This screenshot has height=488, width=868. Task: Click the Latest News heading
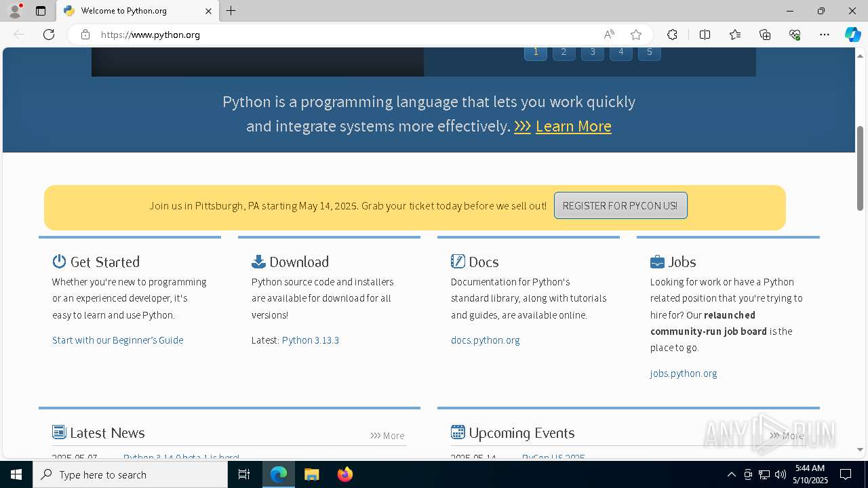(107, 432)
